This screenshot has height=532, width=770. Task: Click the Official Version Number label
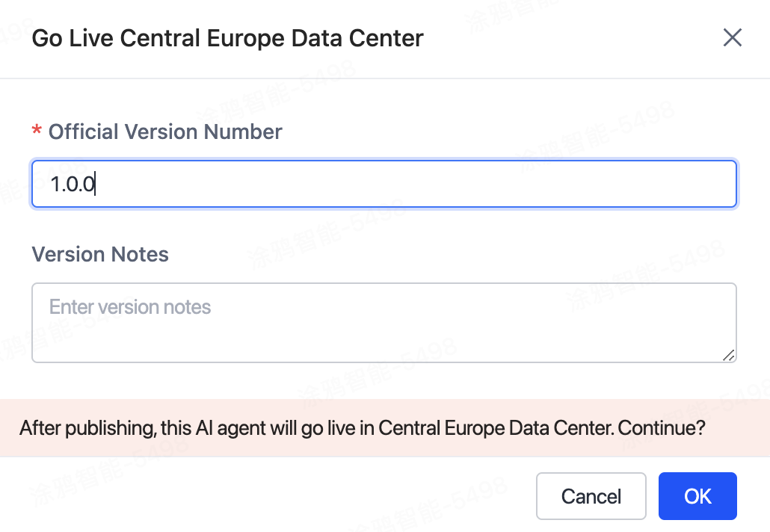pos(165,132)
